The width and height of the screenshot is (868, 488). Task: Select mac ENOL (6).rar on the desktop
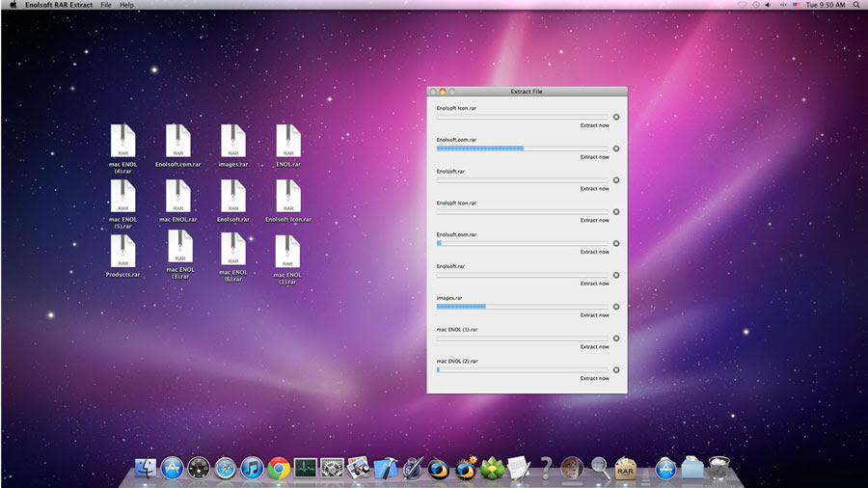233,250
